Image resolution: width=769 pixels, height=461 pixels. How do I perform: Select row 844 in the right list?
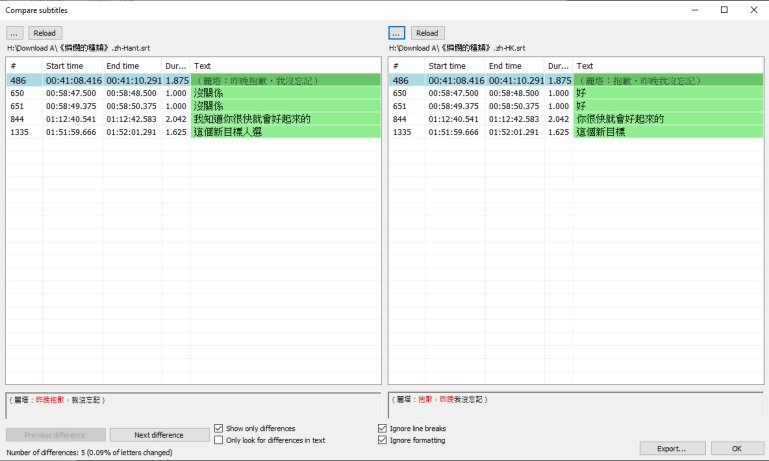(576, 119)
